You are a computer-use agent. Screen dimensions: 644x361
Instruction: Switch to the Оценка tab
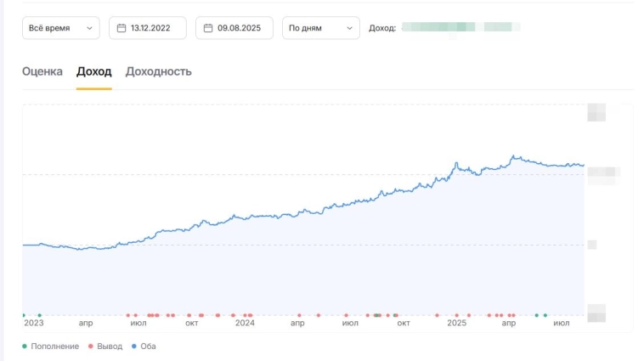point(42,71)
